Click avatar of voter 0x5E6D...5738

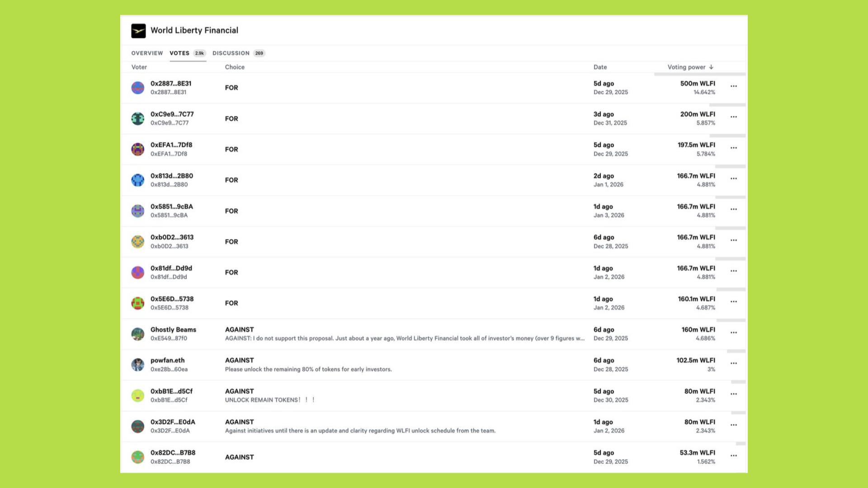click(138, 303)
